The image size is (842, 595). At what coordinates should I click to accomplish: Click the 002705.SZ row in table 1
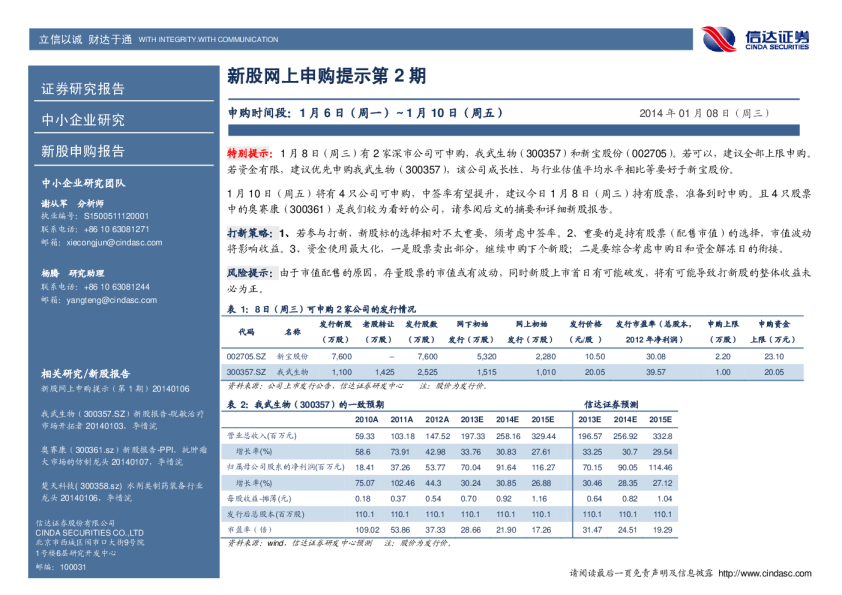(x=247, y=356)
